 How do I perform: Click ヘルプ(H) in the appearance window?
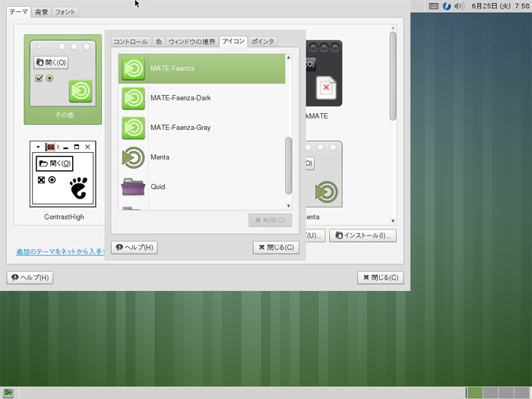tap(30, 277)
